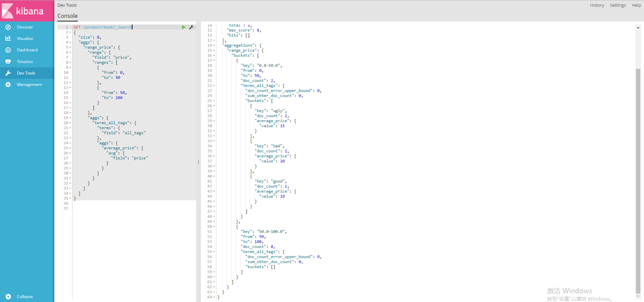Navigate to Dashboard
Screen dimensions: 644x302
pos(27,50)
